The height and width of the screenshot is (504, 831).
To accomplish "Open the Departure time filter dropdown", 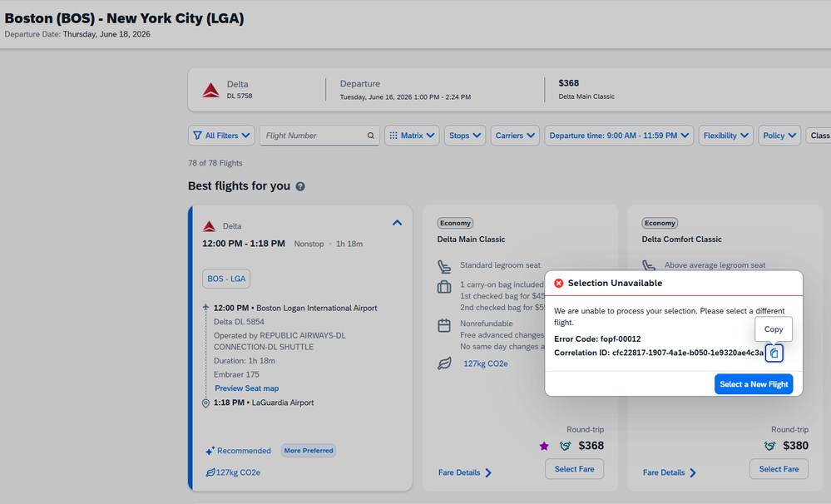I will pyautogui.click(x=619, y=136).
